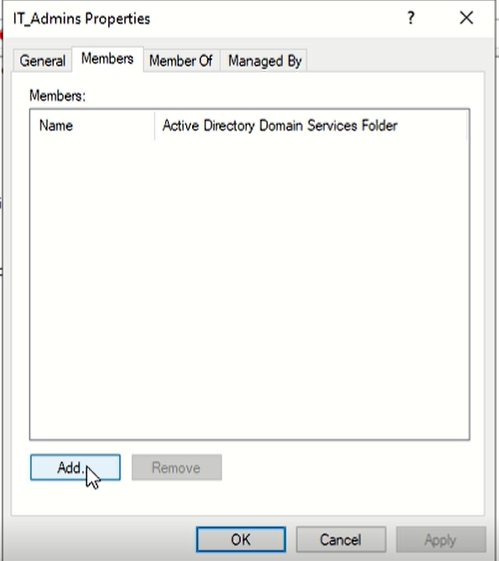Click blank header space after last column
499x561 pixels.
[x=468, y=126]
